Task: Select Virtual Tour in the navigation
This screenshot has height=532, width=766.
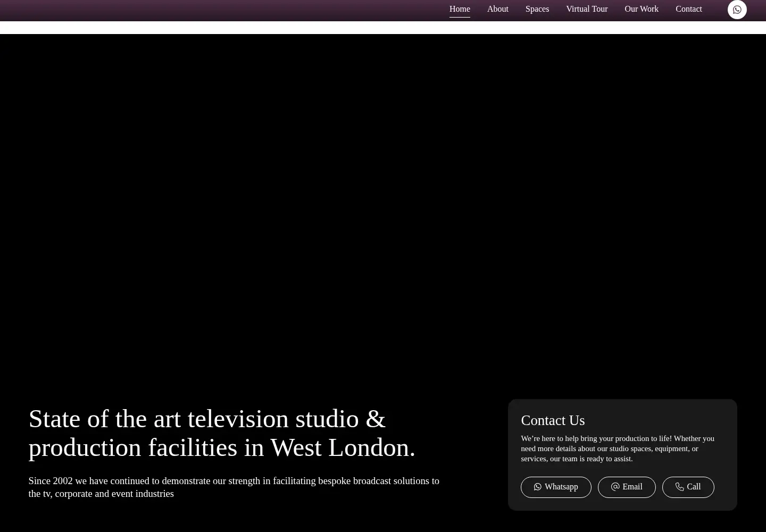Action: (587, 9)
